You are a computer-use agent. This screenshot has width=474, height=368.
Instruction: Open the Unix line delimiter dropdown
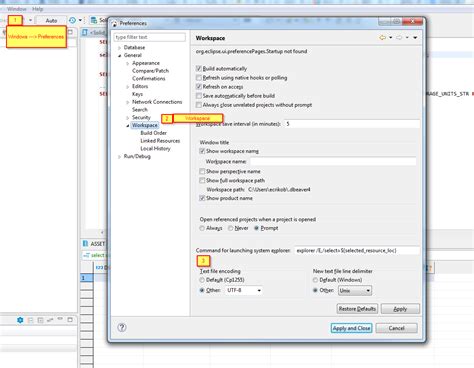pos(355,291)
